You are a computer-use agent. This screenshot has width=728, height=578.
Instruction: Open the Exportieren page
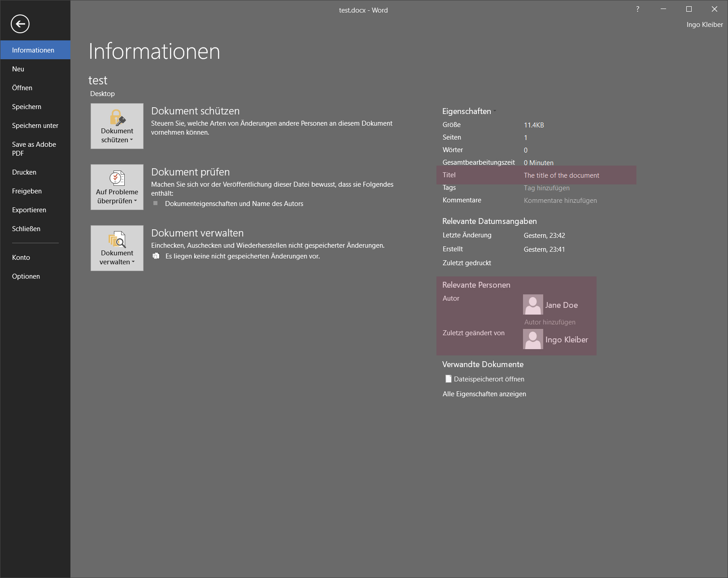pyautogui.click(x=35, y=210)
